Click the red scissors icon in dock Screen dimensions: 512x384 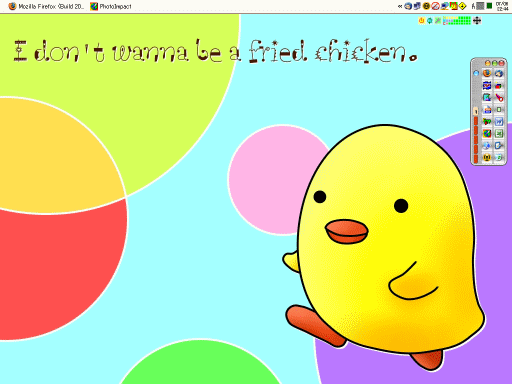coord(499,97)
